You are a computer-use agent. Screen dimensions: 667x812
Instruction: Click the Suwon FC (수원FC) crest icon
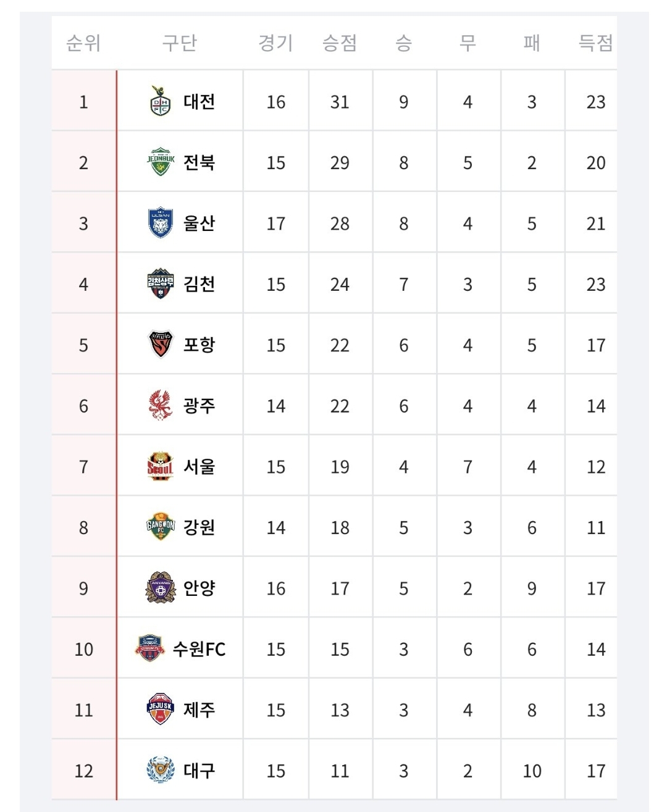[149, 648]
